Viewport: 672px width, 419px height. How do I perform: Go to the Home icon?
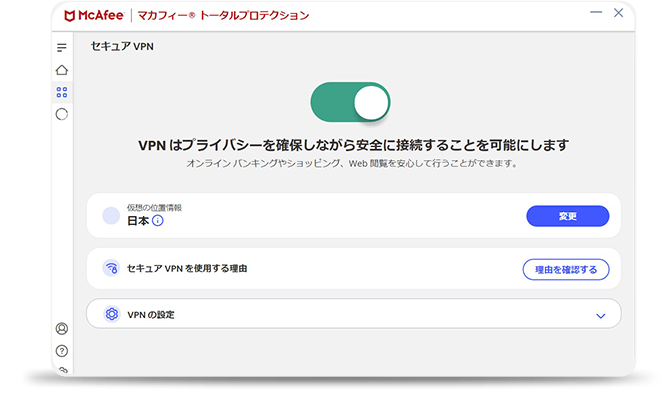coord(62,70)
